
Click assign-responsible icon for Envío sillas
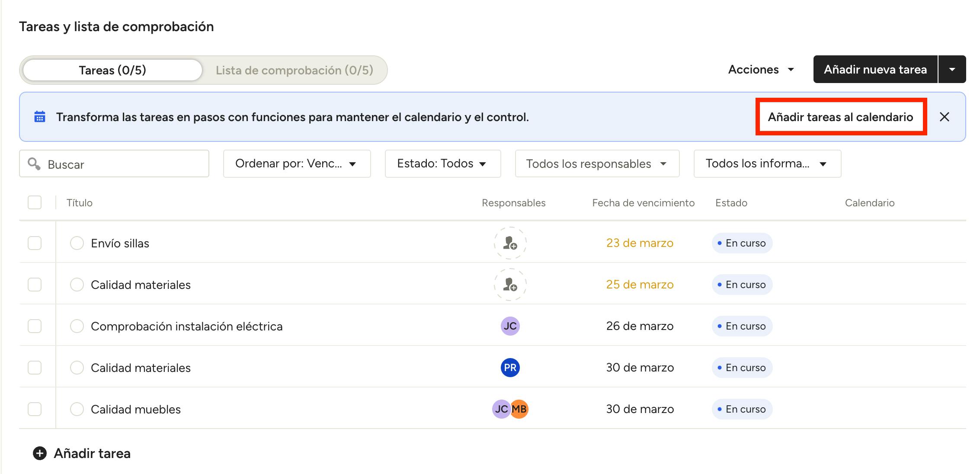pyautogui.click(x=510, y=243)
